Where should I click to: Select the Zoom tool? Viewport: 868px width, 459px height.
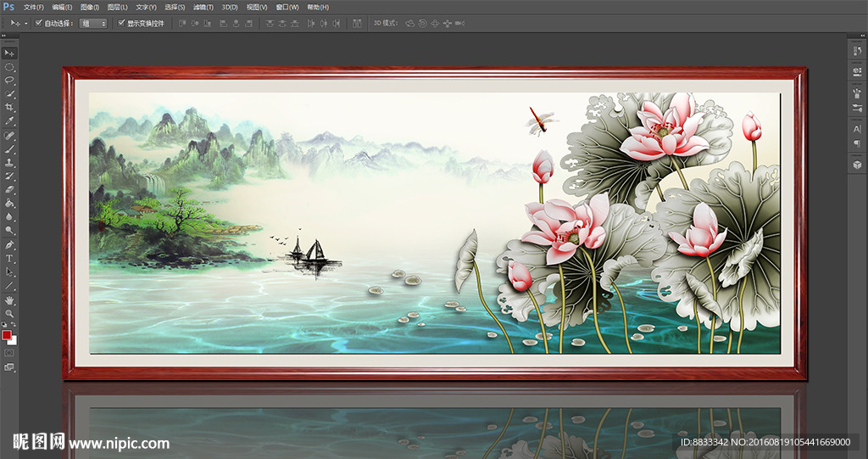pyautogui.click(x=9, y=314)
